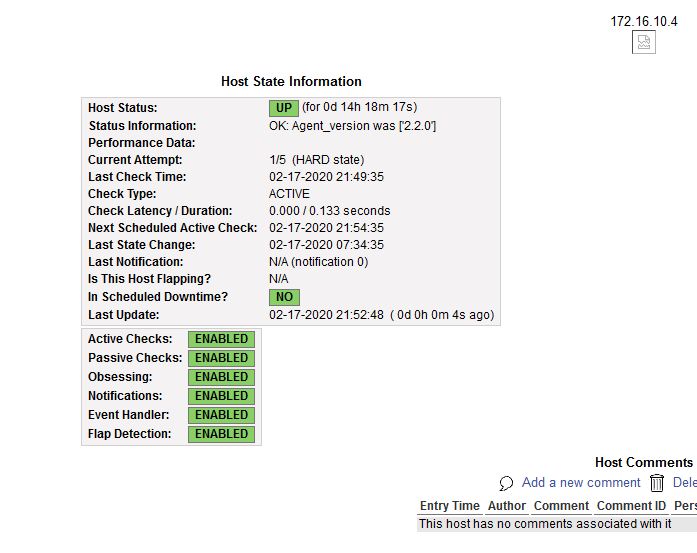Toggle the Passive Checks ENABLED badge
Viewport: 697px width, 553px height.
221,358
